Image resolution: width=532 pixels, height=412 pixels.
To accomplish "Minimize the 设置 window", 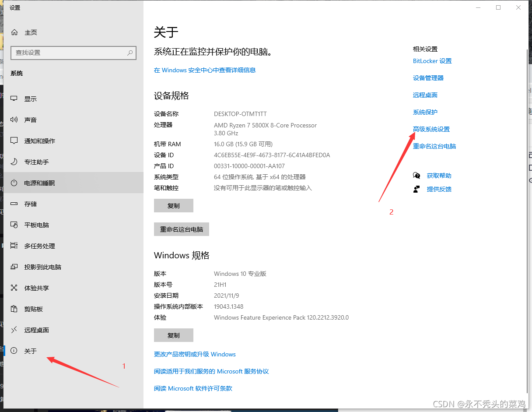I will click(x=478, y=7).
